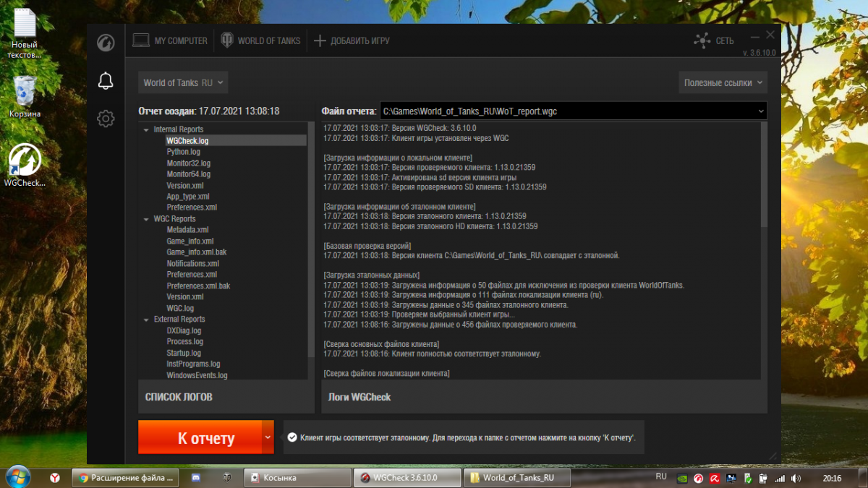This screenshot has height=488, width=868.
Task: Click the К отчету button
Action: [200, 437]
